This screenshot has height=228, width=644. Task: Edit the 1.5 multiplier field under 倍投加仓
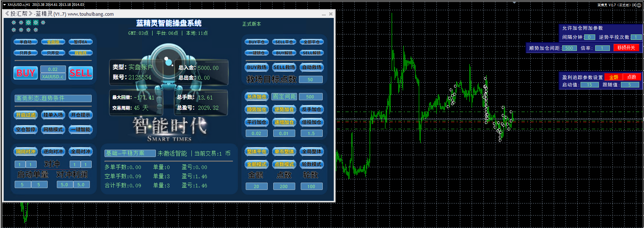[x=311, y=133]
